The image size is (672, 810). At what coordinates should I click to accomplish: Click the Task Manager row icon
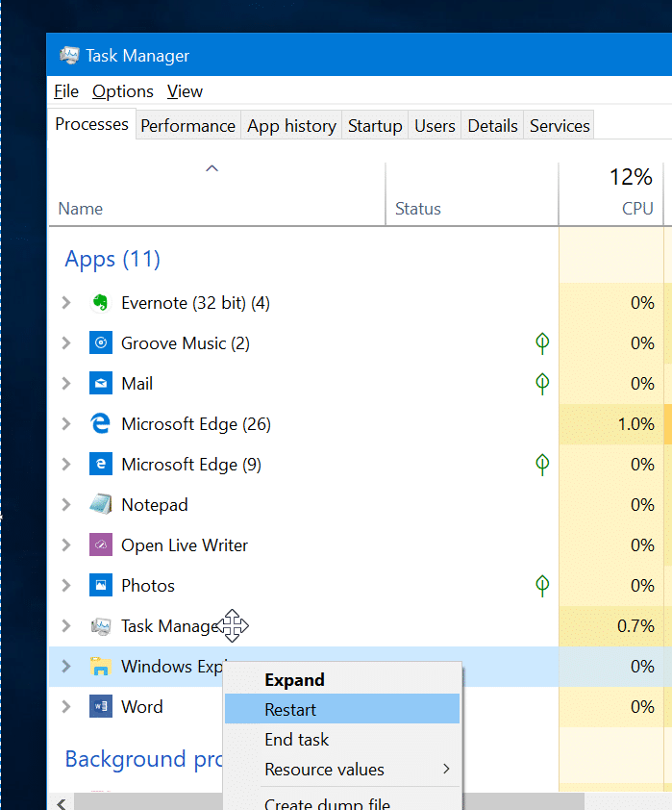(101, 626)
